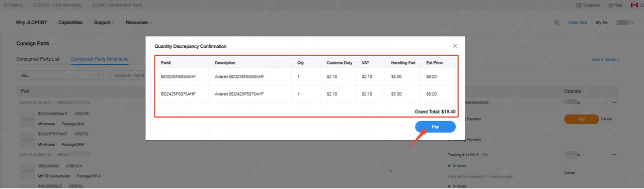Click the Grand Total: $18.40 text
The height and width of the screenshot is (189, 644).
(435, 111)
